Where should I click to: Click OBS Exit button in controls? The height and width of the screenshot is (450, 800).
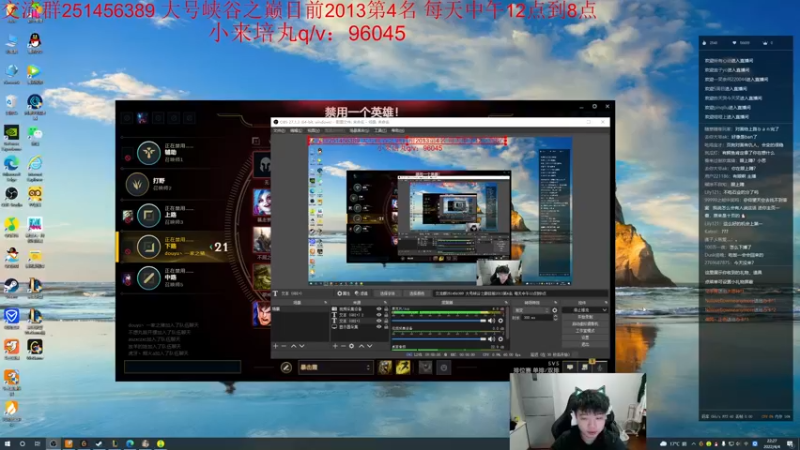point(585,344)
